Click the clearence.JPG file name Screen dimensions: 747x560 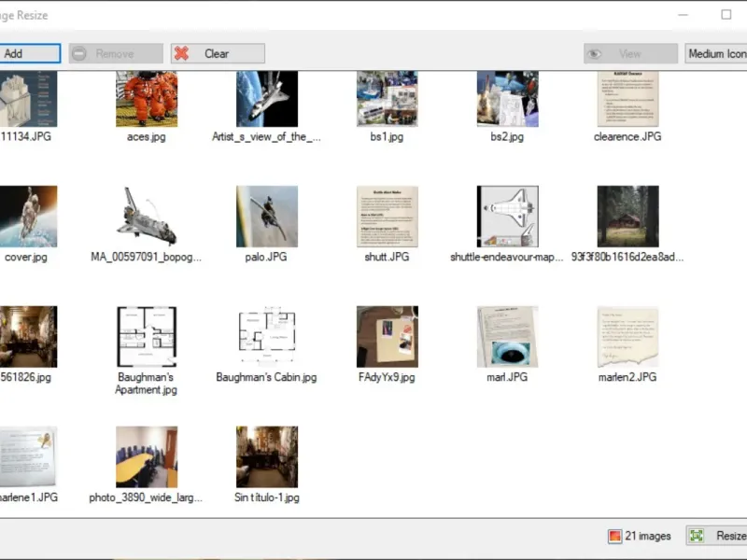click(627, 136)
